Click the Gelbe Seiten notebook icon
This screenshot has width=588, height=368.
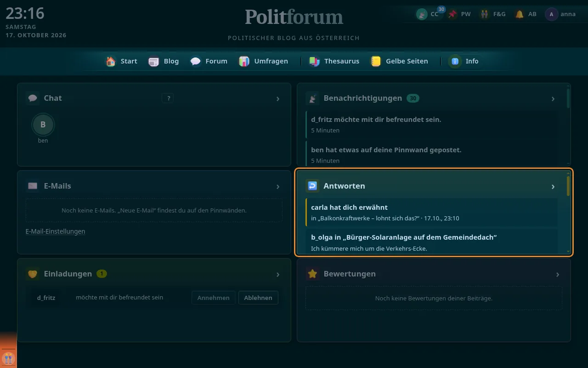pos(376,61)
